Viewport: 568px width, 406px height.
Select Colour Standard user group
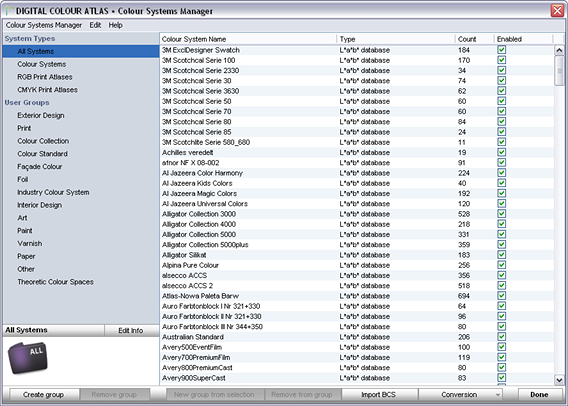pyautogui.click(x=81, y=154)
